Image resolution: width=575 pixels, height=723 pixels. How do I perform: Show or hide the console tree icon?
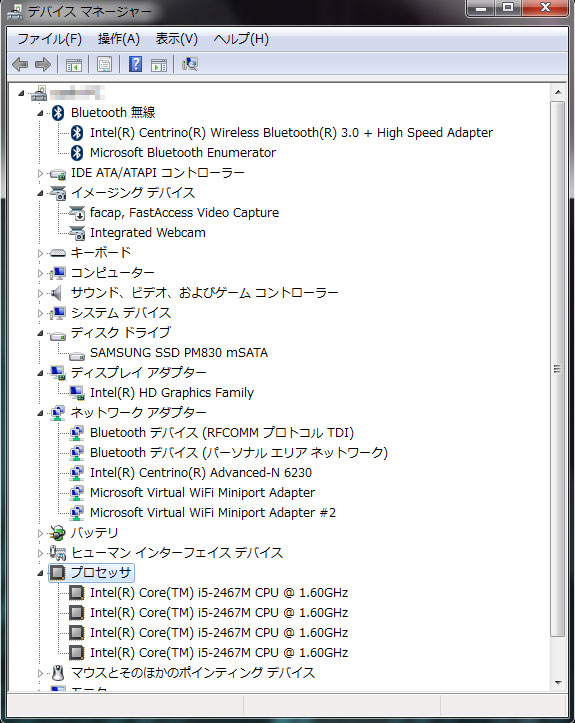(74, 65)
